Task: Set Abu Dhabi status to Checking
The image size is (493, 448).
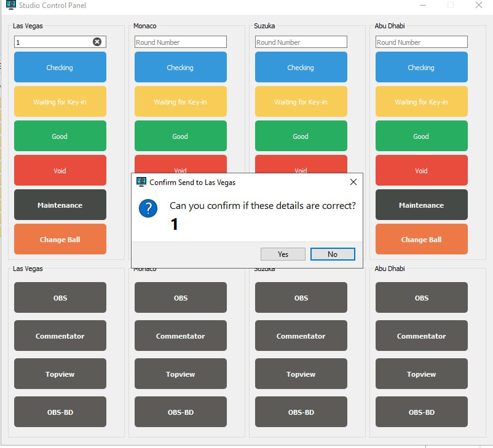Action: click(x=421, y=67)
